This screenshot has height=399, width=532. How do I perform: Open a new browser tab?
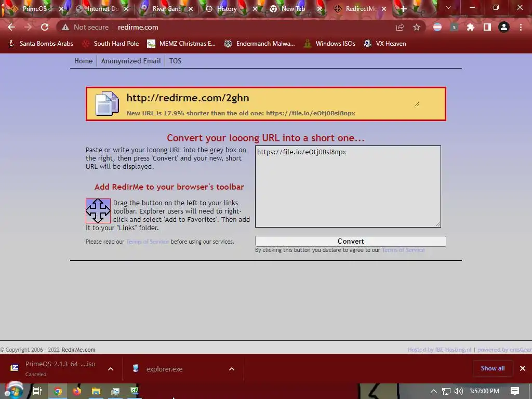(403, 9)
